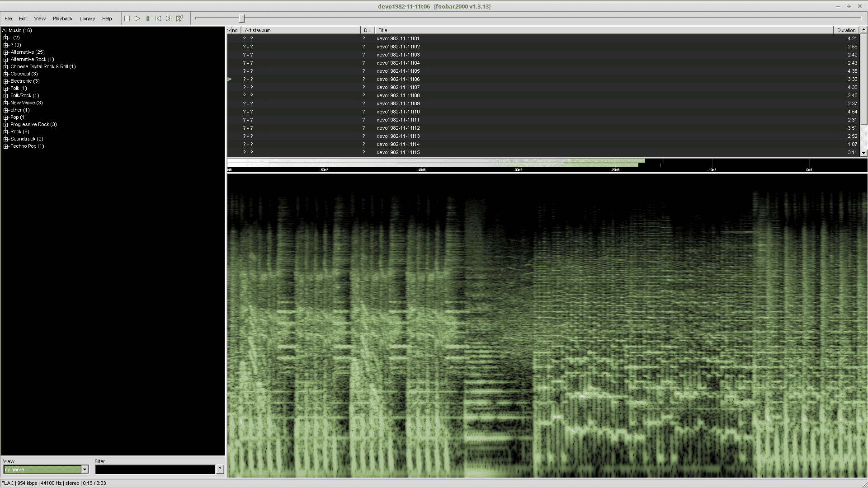
Task: Click the 4:54 duration cell
Action: tap(852, 112)
